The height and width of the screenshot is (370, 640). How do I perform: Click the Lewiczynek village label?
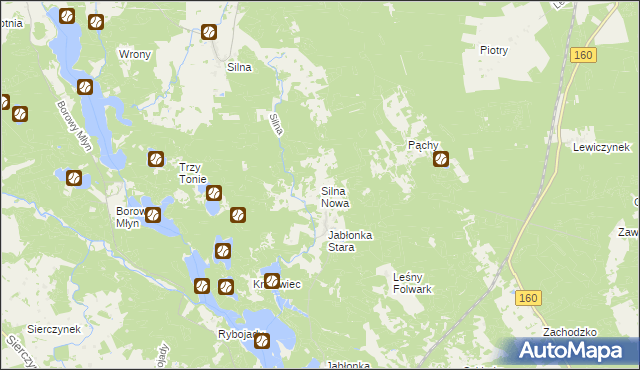point(601,147)
